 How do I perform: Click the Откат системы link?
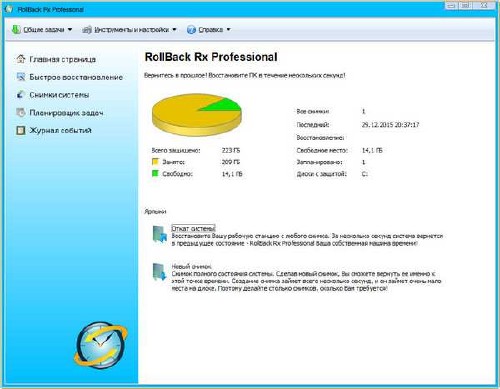tap(193, 228)
